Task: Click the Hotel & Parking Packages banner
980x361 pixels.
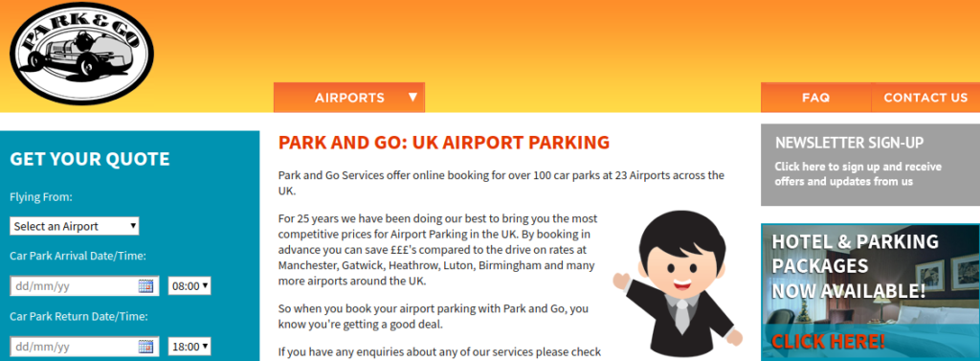Action: [x=870, y=292]
